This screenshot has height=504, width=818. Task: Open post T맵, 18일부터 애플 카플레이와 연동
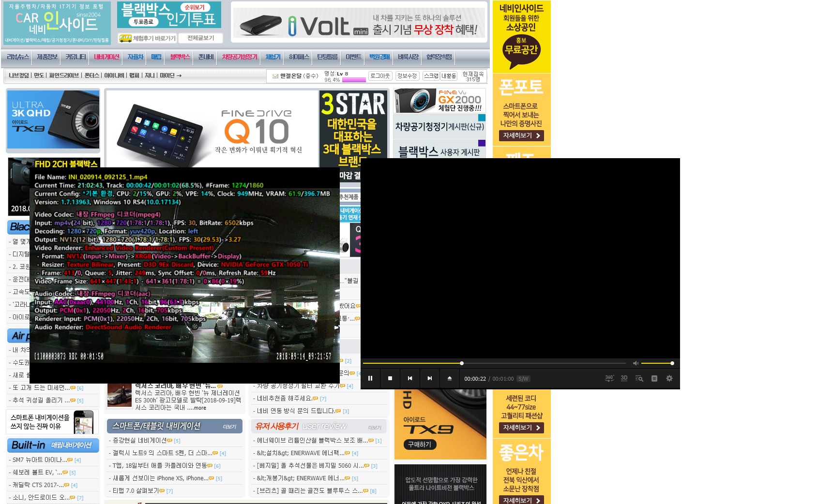(160, 466)
